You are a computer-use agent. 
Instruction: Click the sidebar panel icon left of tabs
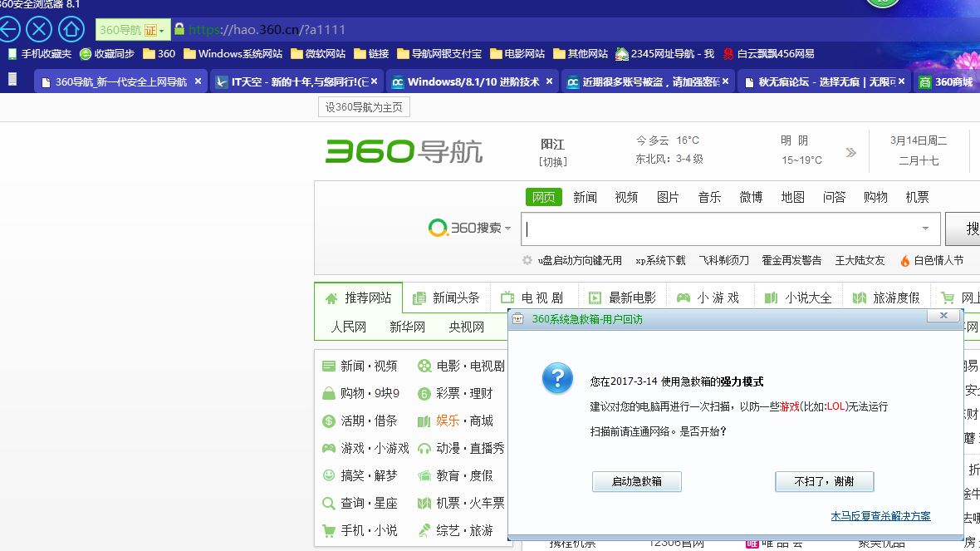(x=12, y=80)
